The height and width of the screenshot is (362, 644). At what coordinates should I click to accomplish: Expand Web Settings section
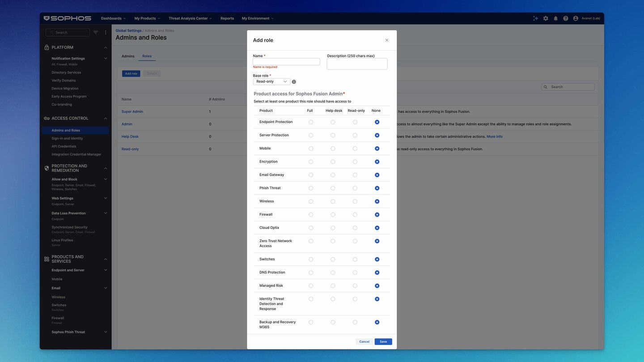tap(106, 198)
